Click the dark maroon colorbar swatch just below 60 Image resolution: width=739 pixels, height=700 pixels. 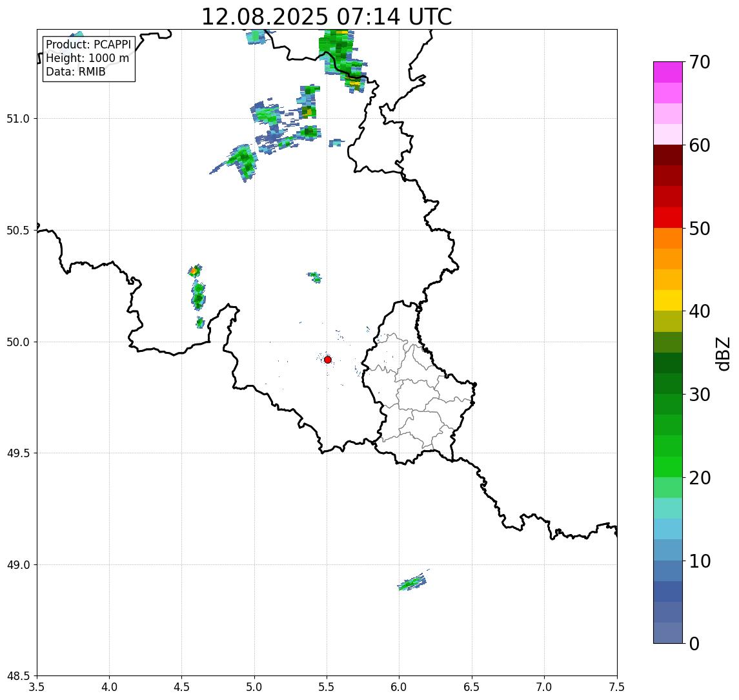(x=668, y=155)
